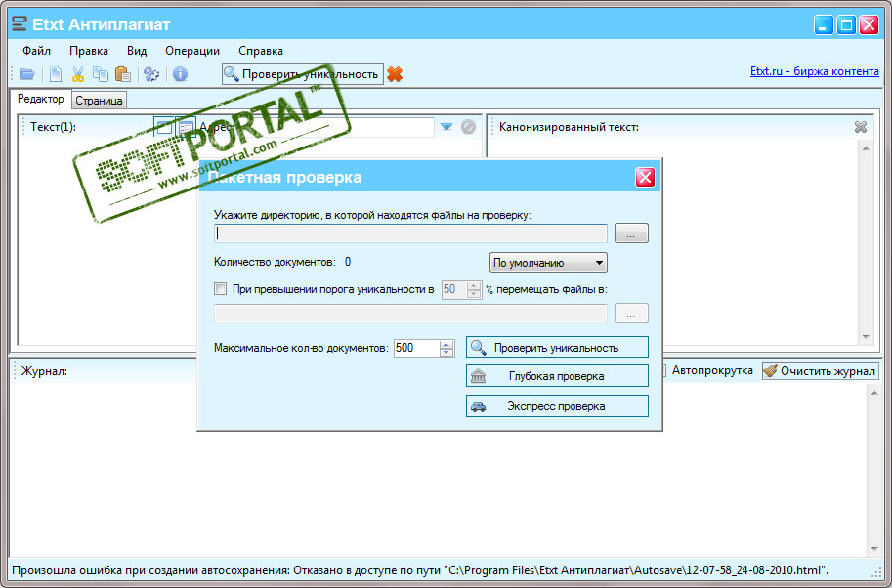Increase threshold percent with up arrow

click(x=474, y=285)
